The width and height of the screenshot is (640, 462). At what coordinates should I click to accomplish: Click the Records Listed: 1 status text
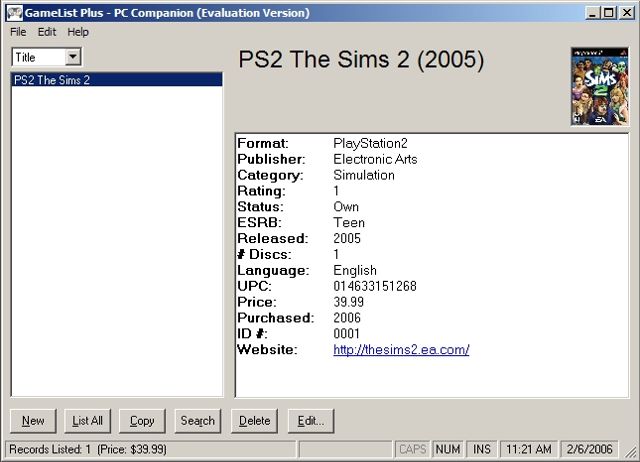pos(50,449)
